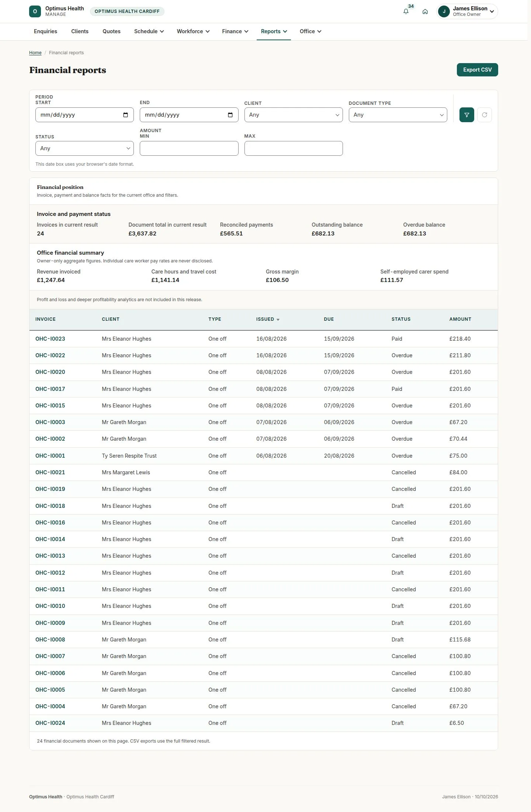Open the Reports menu
This screenshot has height=812, width=531.
point(274,31)
